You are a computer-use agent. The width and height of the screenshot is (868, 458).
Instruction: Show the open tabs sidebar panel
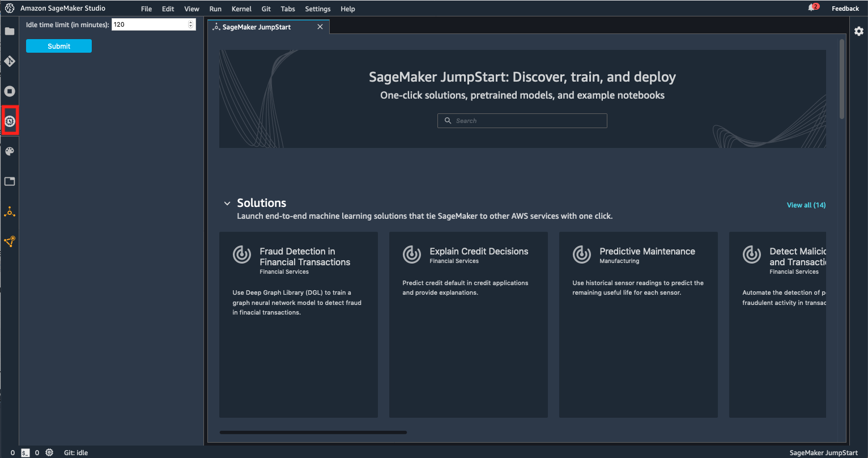(x=10, y=181)
